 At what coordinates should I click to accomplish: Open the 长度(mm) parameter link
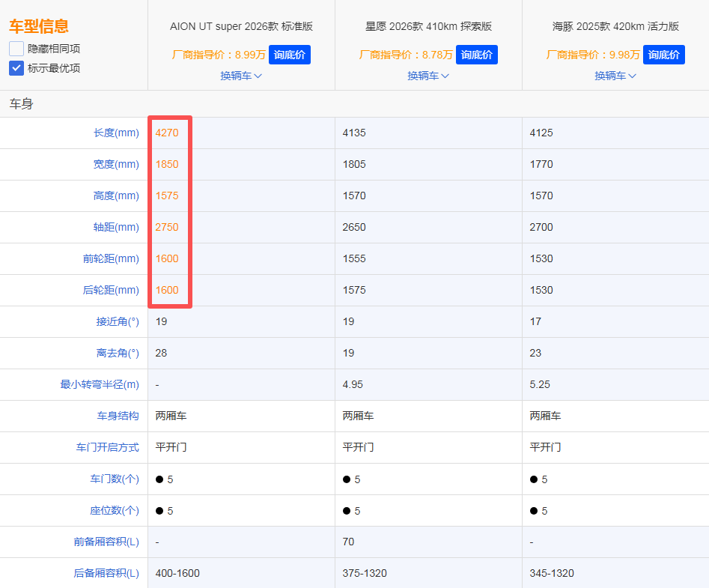point(116,133)
